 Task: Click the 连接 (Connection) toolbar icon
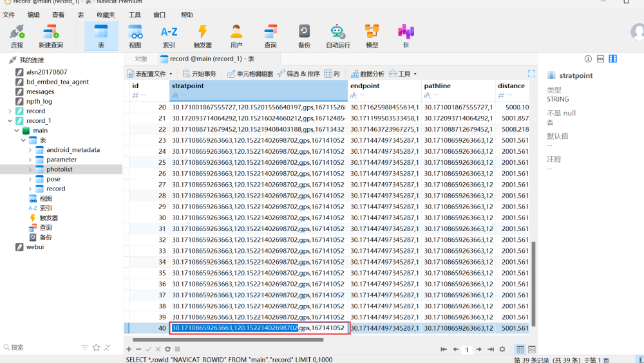coord(17,35)
